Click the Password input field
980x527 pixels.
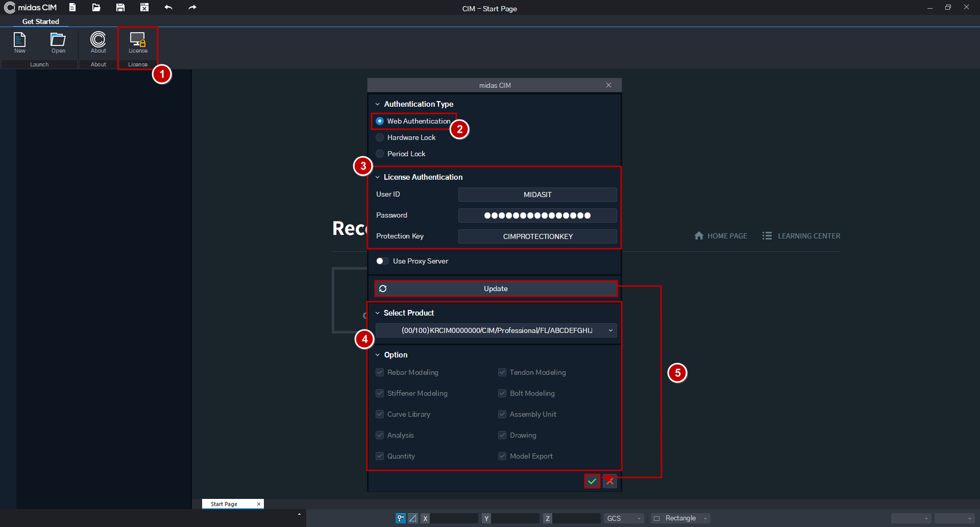[537, 215]
